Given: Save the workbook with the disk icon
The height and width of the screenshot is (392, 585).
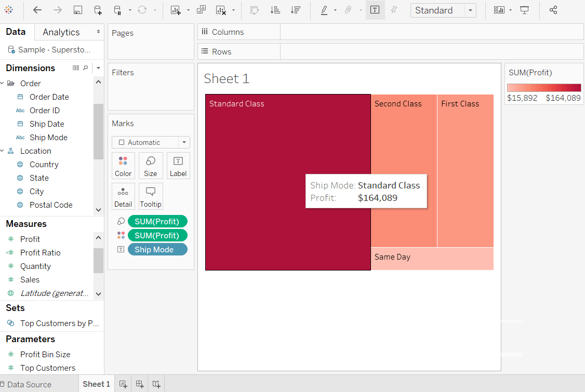Looking at the screenshot, I should pos(77,10).
